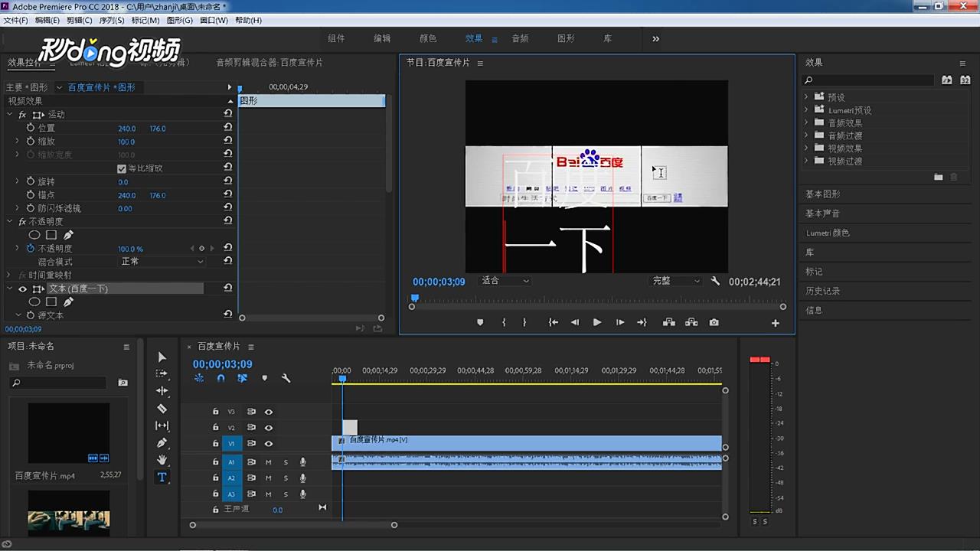Open the Lumetri 颜色 panel
Viewport: 980px width, 551px height.
pos(828,233)
